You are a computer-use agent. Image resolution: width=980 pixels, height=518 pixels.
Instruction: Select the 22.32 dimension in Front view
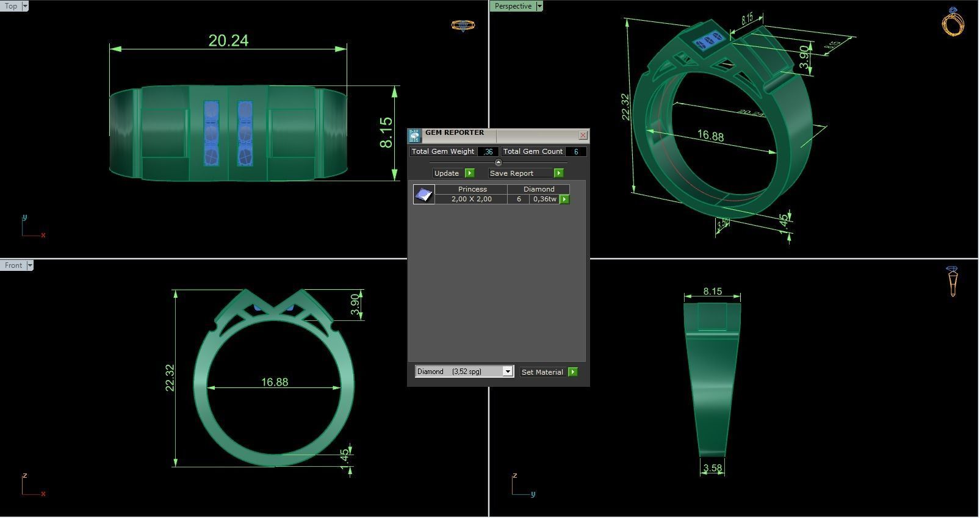click(170, 378)
